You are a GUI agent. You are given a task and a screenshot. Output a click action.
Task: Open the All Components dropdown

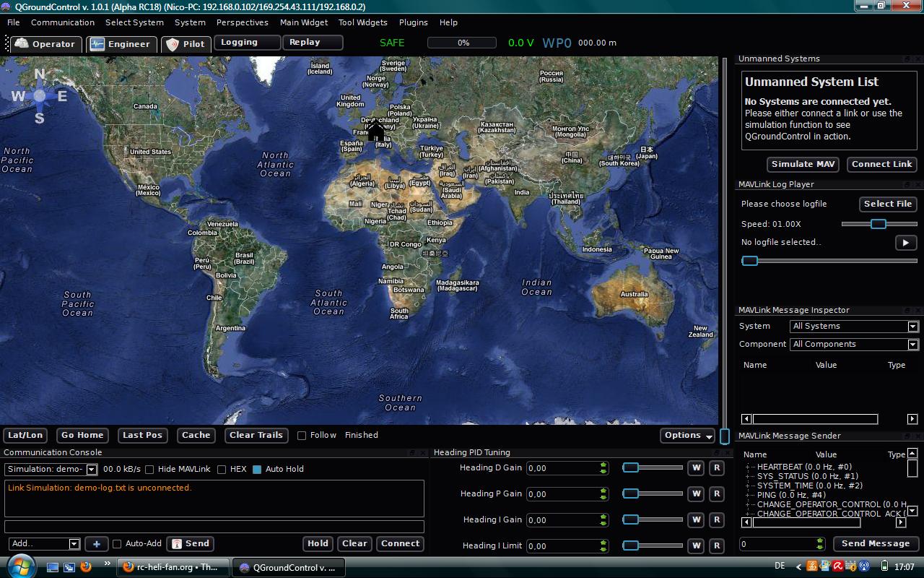[x=854, y=345]
